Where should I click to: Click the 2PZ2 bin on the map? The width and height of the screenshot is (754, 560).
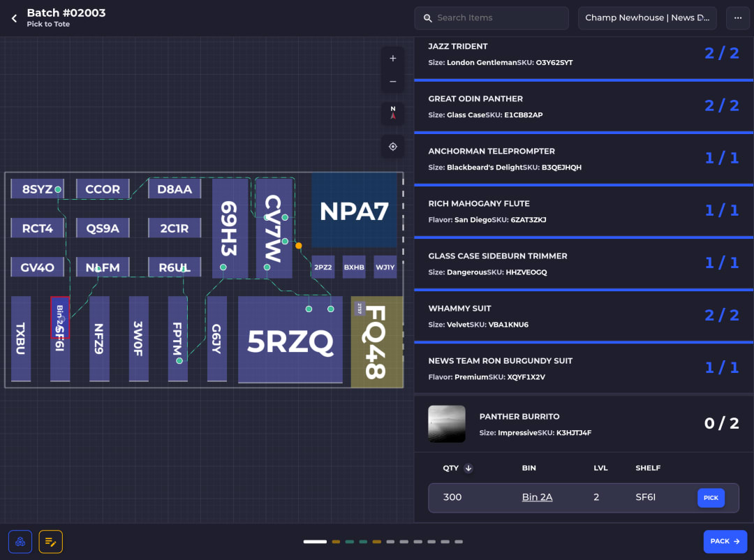(x=323, y=267)
